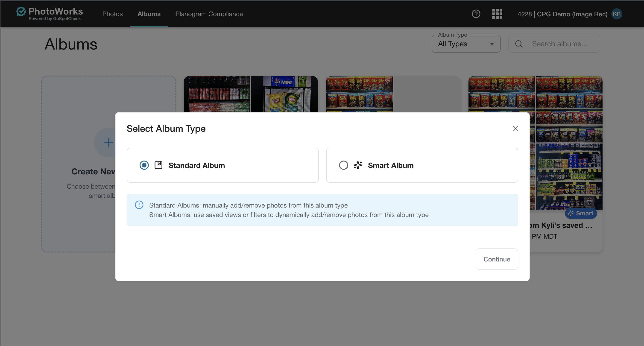Expand the Album Type dropdown
644x346 pixels.
coord(466,44)
